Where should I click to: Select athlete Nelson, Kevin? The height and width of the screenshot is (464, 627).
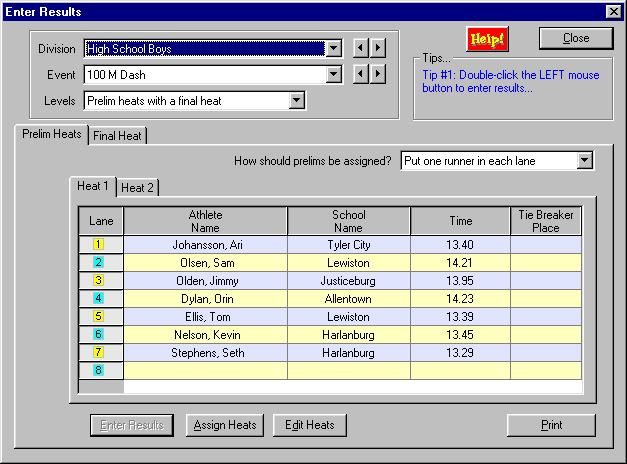[206, 334]
